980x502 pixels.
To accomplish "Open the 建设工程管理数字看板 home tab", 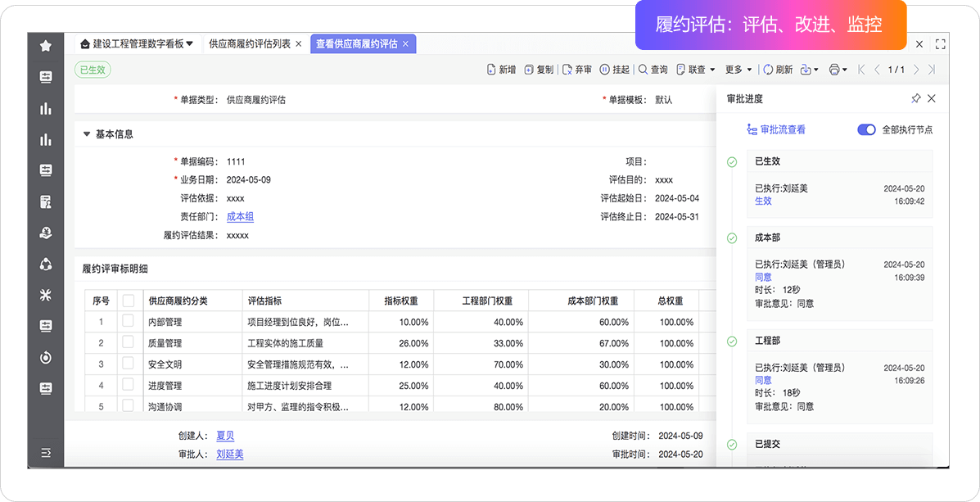I will point(137,43).
